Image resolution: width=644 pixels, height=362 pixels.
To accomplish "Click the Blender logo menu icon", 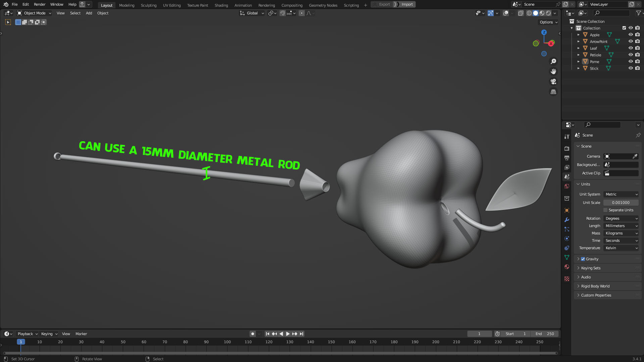I will tap(6, 4).
